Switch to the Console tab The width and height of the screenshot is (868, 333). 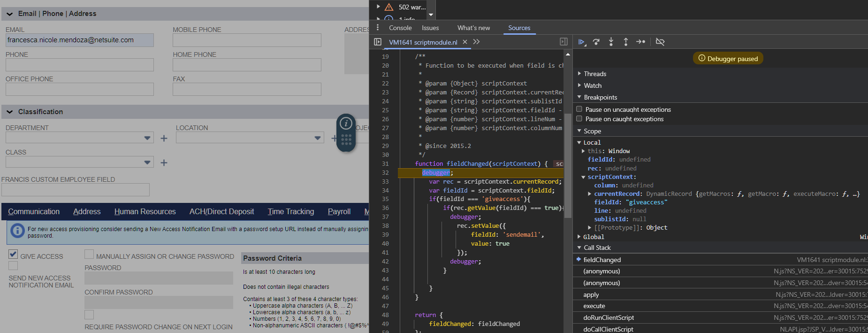(400, 28)
